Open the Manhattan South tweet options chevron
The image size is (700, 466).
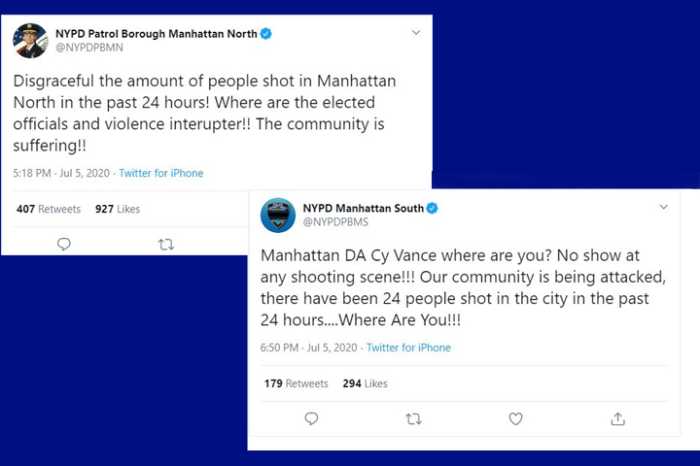[x=663, y=207]
